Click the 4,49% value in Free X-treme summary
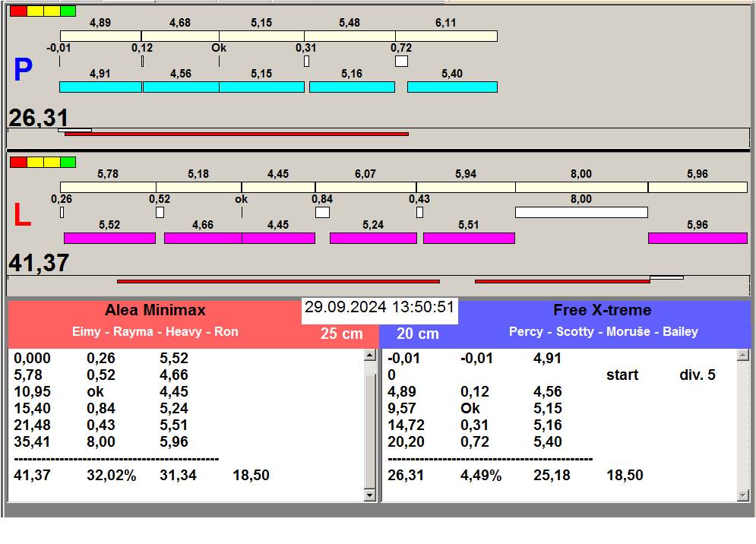The image size is (756, 544). tap(481, 475)
